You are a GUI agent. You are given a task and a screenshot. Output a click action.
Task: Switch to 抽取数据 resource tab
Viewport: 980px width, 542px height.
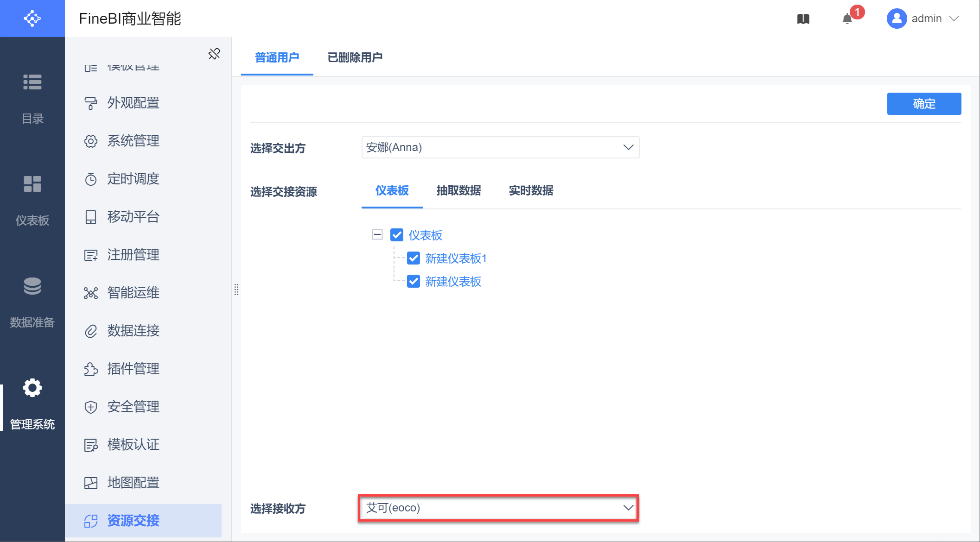click(458, 190)
